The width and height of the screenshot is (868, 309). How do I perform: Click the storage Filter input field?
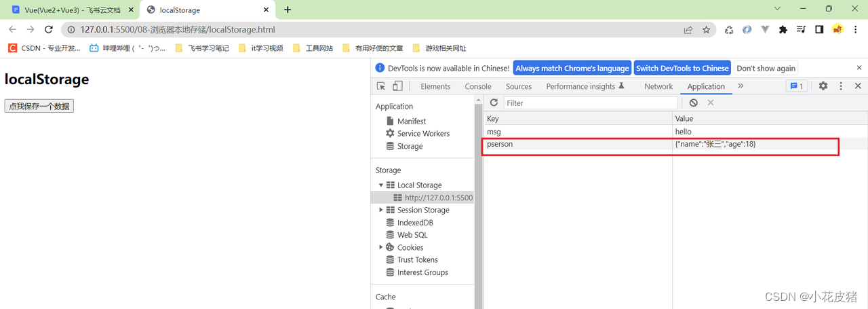pos(591,103)
